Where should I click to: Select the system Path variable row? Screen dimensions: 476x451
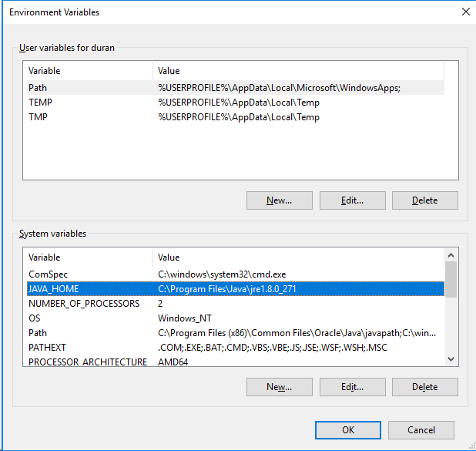point(236,333)
